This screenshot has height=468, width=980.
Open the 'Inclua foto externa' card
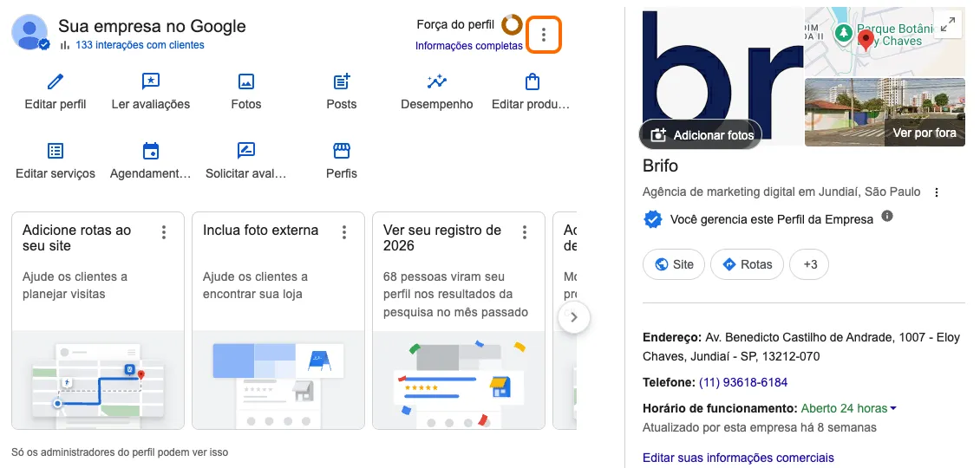pos(278,321)
